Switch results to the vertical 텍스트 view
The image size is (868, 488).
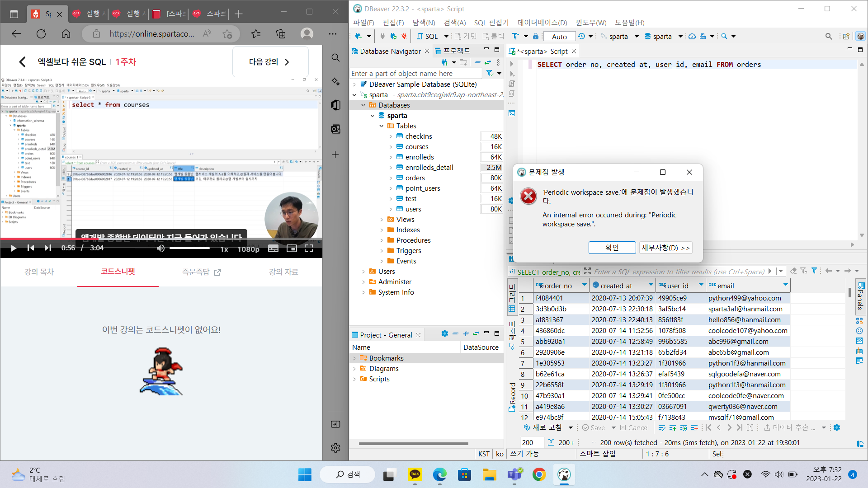(512, 336)
